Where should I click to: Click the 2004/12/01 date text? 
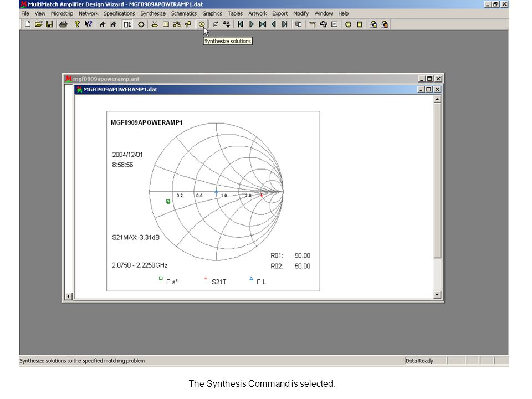coord(127,155)
